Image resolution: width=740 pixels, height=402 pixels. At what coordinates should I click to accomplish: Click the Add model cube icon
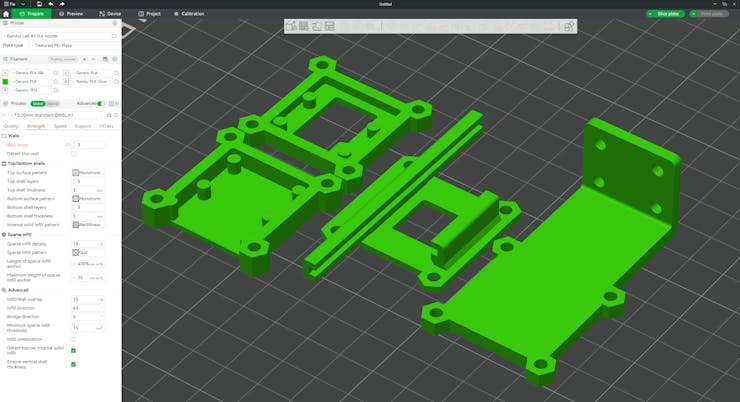(x=291, y=26)
